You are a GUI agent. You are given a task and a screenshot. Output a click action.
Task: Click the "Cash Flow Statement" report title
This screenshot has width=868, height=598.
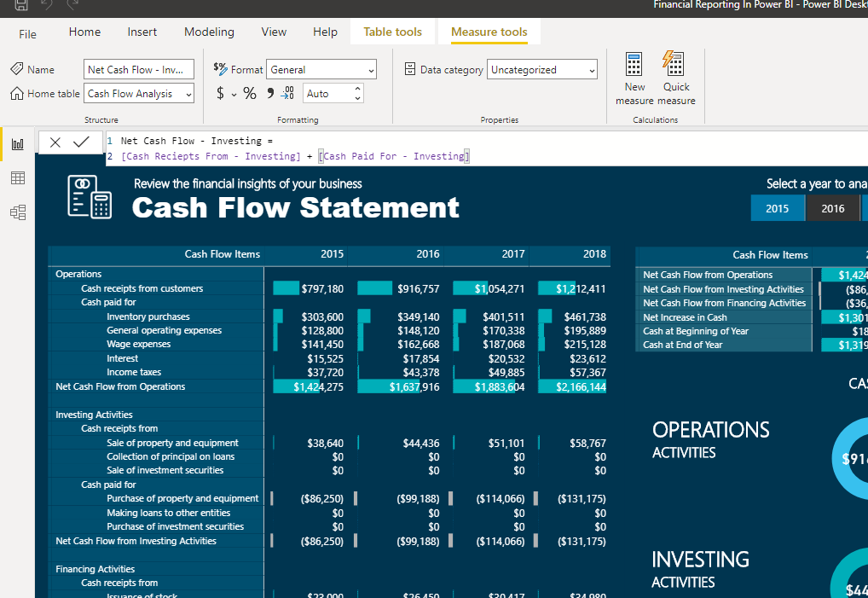pos(296,208)
